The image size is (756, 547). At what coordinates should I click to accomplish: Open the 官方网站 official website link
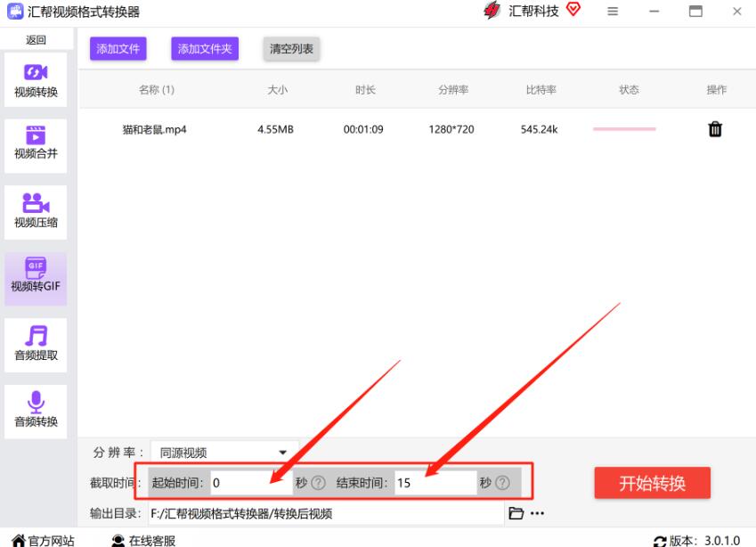tap(43, 540)
